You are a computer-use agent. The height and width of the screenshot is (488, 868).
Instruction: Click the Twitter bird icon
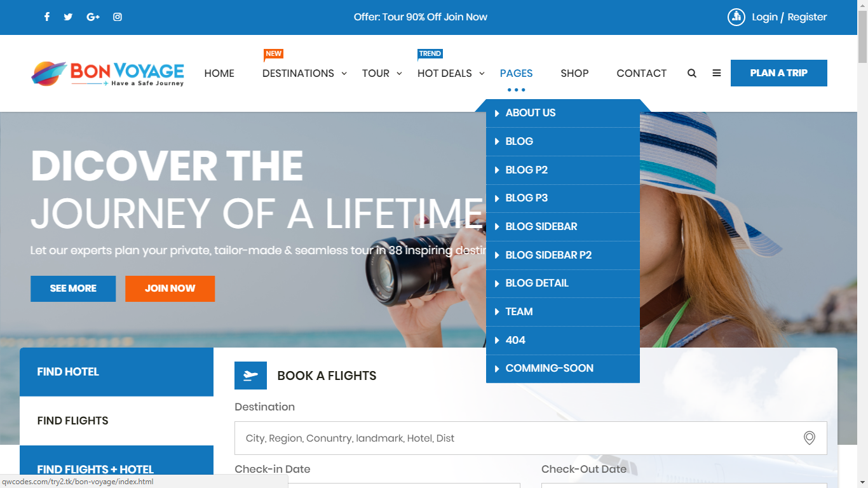point(68,17)
